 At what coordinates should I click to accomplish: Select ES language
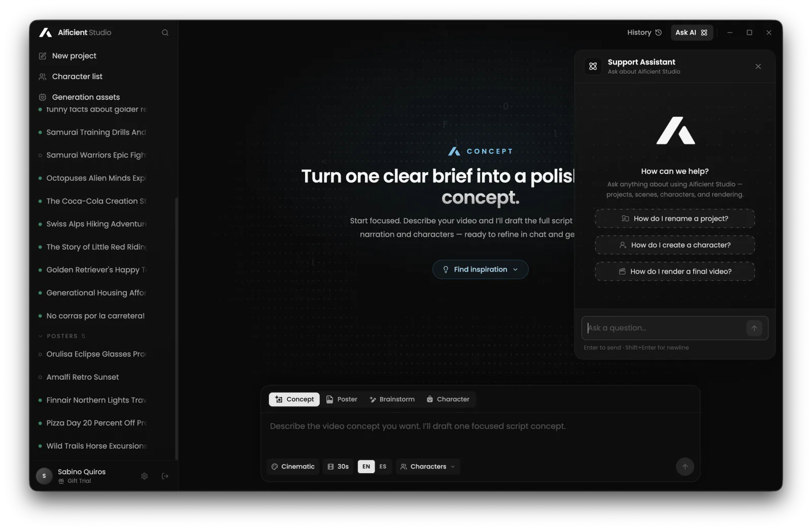pos(383,467)
